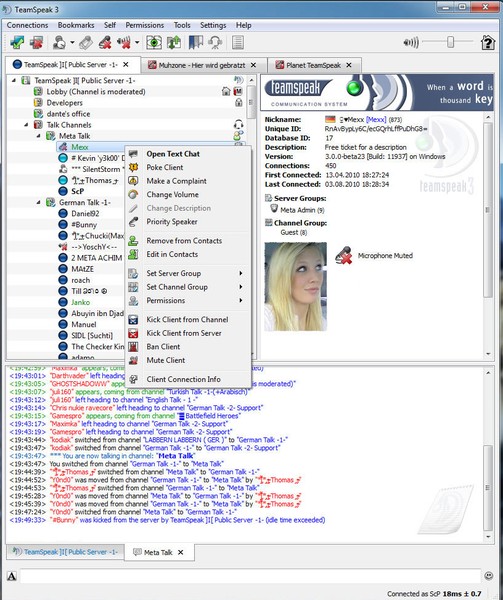Open the Permissions menu in menu bar
The width and height of the screenshot is (503, 600).
pyautogui.click(x=145, y=25)
